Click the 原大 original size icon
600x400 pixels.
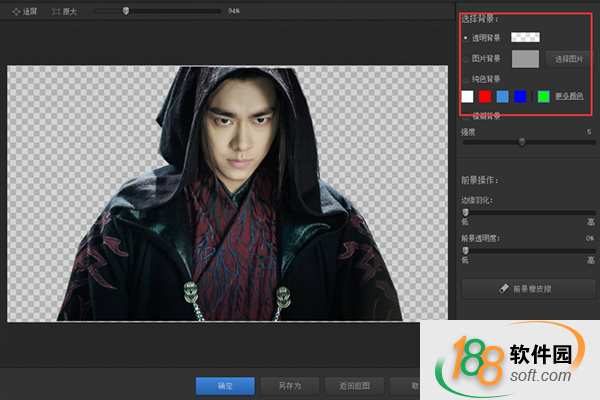56,12
